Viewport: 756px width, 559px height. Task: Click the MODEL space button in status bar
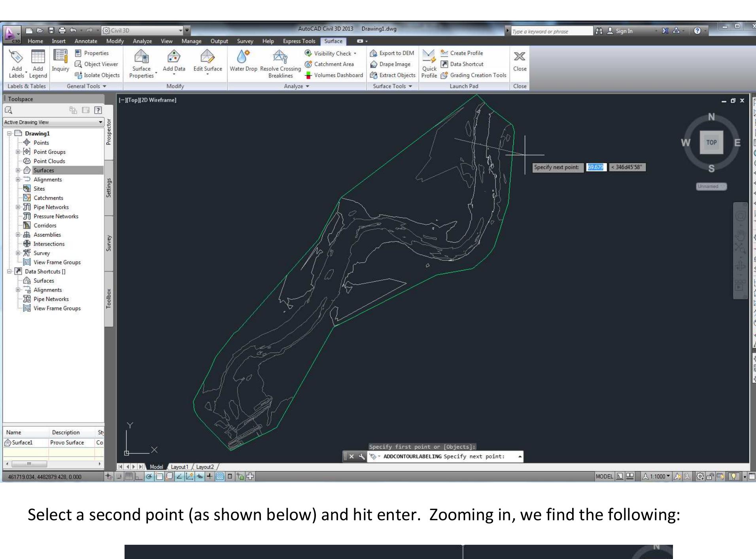(604, 476)
